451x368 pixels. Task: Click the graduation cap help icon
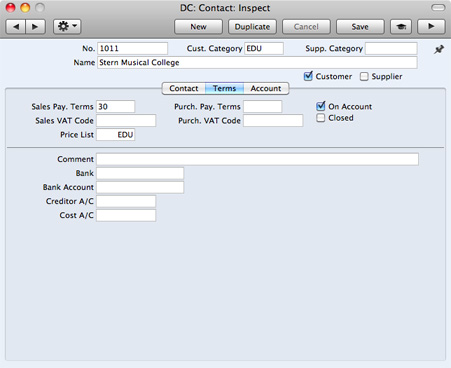tap(401, 27)
